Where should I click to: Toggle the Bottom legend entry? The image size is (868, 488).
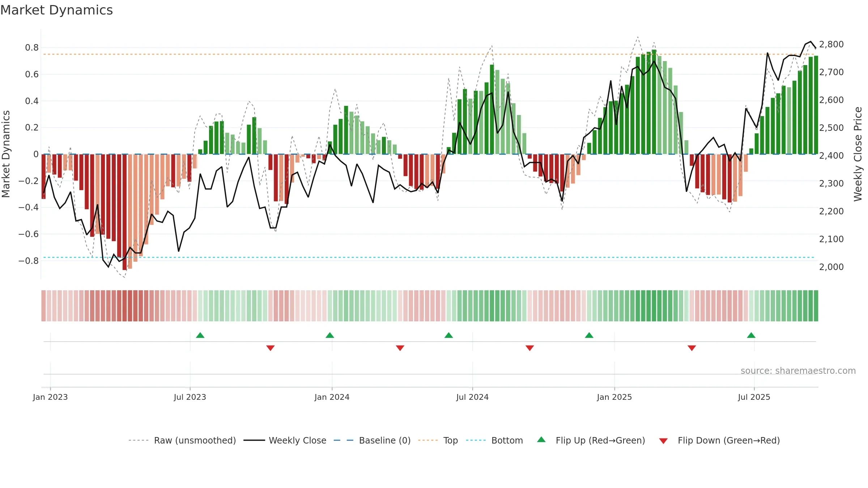tap(494, 440)
